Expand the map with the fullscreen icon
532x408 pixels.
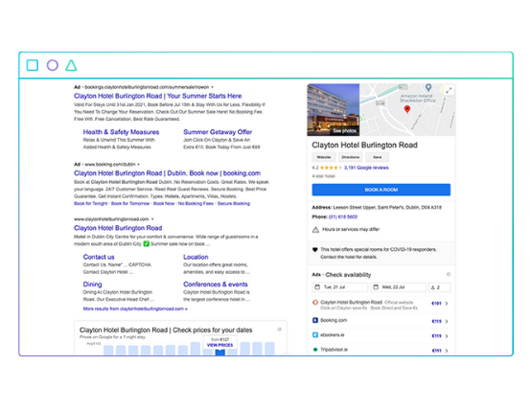(449, 90)
